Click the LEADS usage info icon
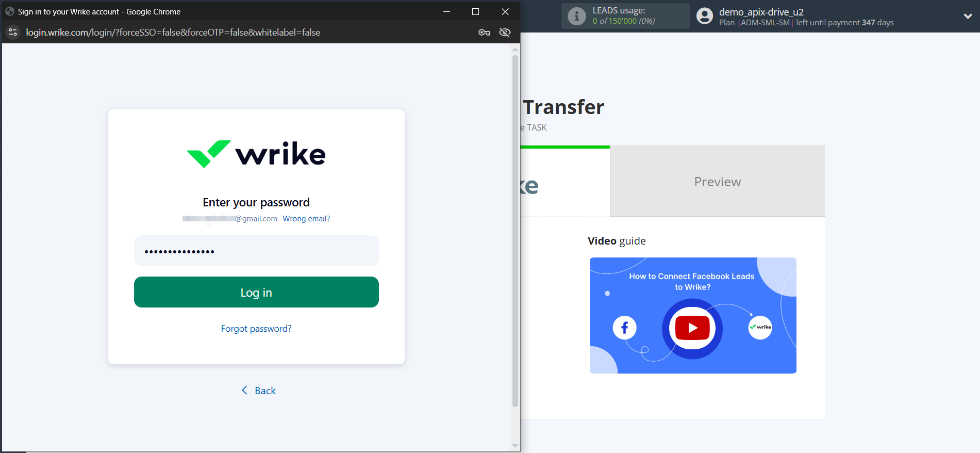The image size is (980, 453). tap(576, 17)
